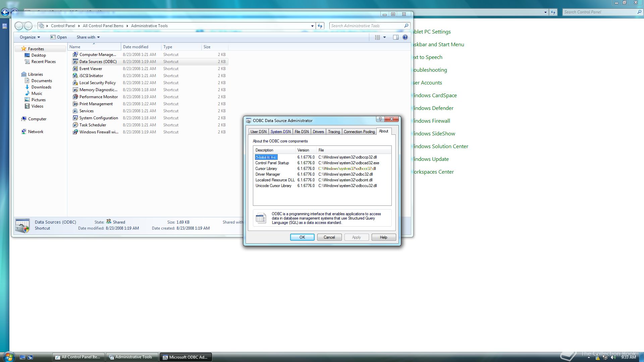Image resolution: width=644 pixels, height=362 pixels.
Task: Sort by the Date modified column header
Action: coord(141,47)
